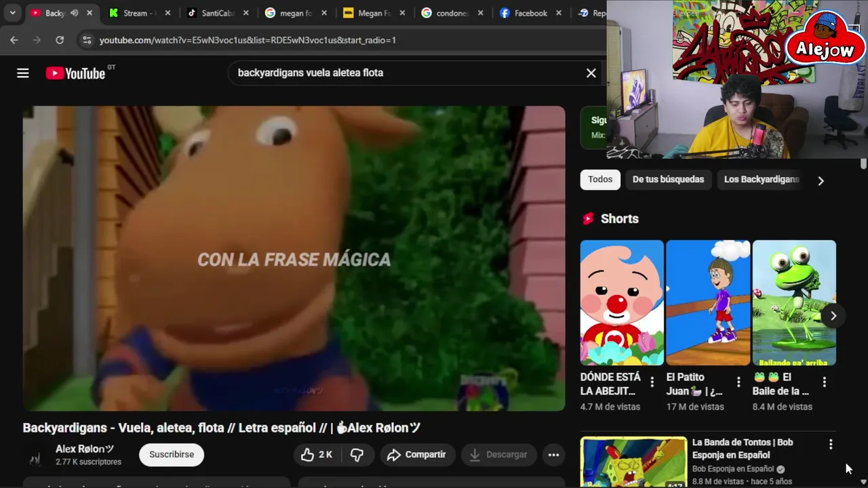This screenshot has width=868, height=488.
Task: Open La Banda de Tontos video title
Action: pyautogui.click(x=743, y=449)
